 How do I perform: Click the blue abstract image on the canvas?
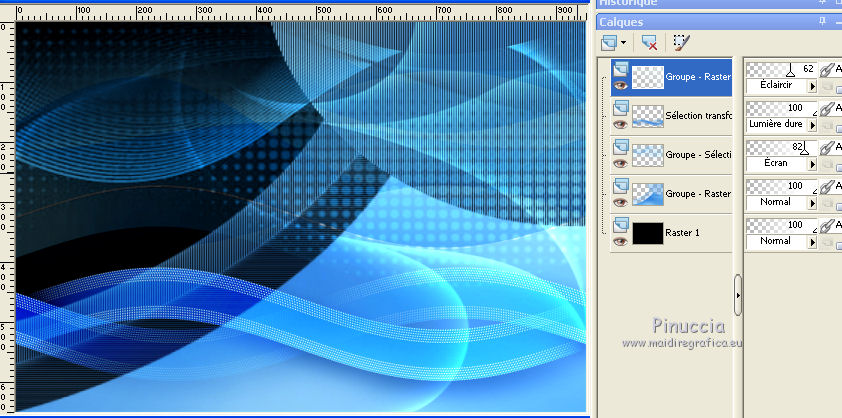pos(301,217)
